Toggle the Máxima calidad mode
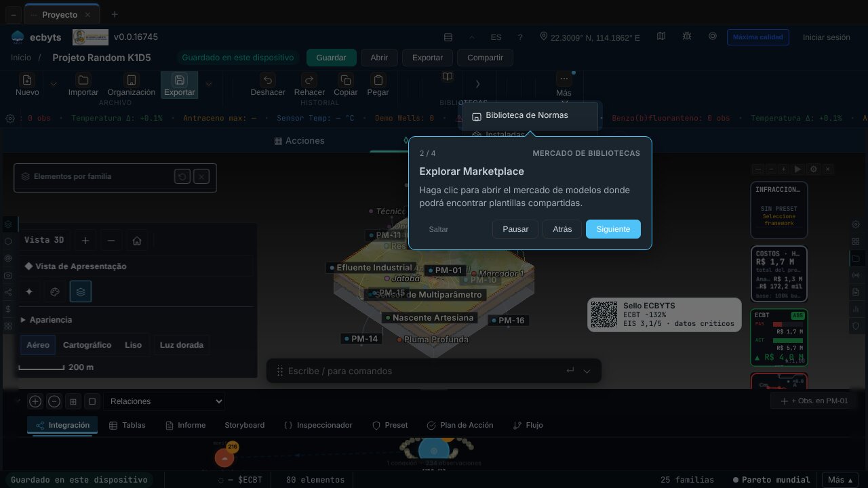The image size is (868, 488). click(x=757, y=37)
